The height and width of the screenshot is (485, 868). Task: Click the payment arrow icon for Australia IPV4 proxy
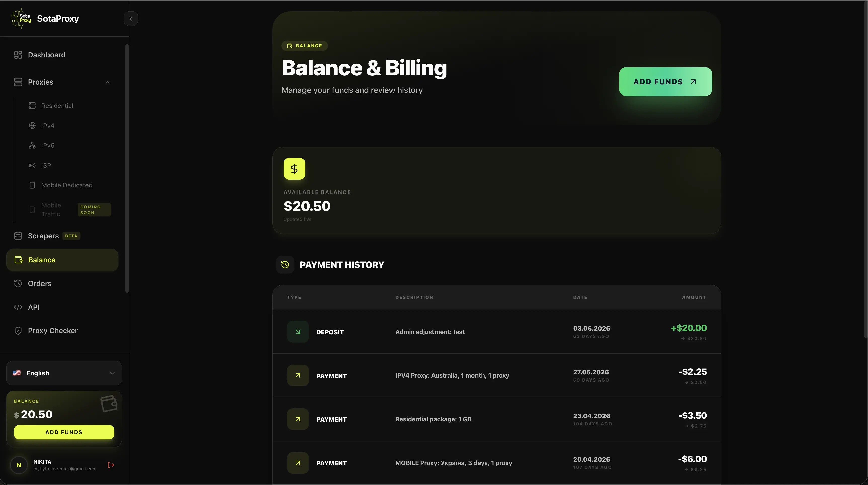[298, 376]
